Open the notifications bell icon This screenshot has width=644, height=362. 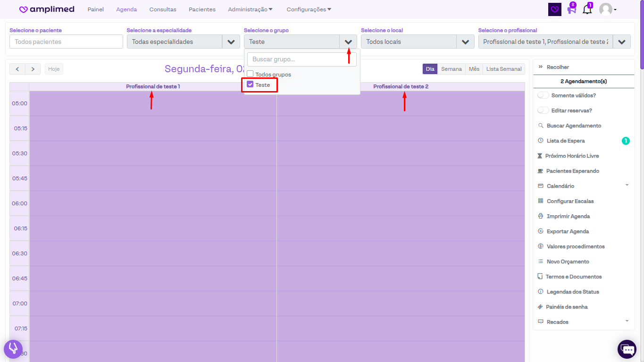tap(587, 9)
